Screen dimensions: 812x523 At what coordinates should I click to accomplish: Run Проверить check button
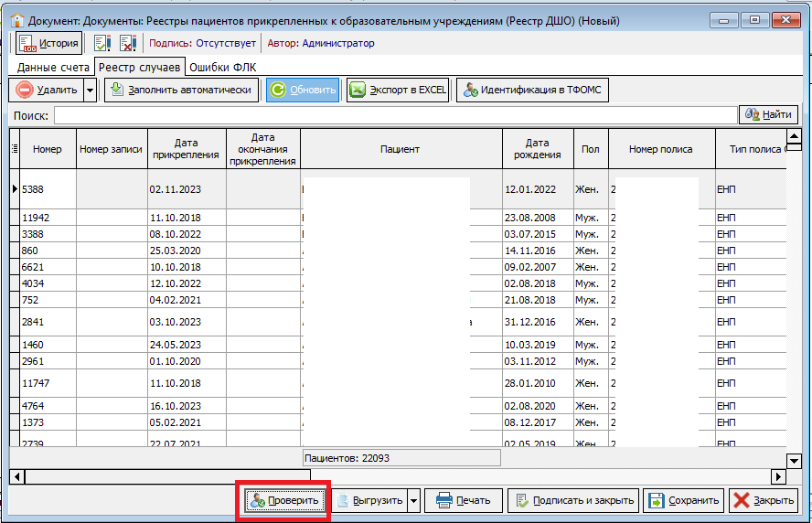pyautogui.click(x=284, y=501)
